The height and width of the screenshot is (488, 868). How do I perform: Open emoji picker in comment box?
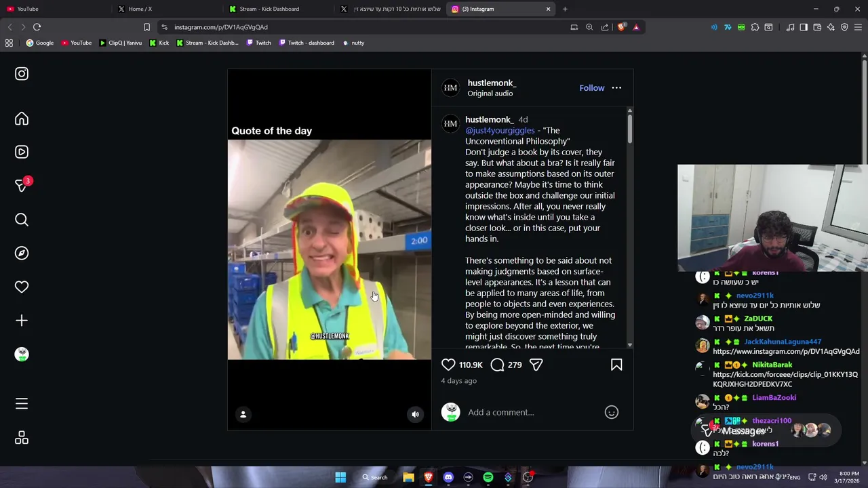click(612, 412)
